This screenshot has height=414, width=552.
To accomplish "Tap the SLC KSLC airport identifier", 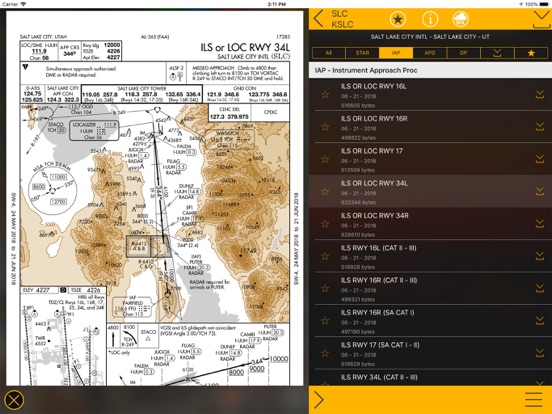I will coord(342,19).
